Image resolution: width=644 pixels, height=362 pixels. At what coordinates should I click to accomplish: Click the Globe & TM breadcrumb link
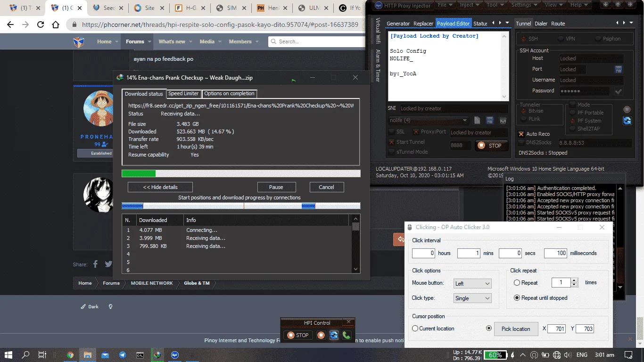point(197,283)
